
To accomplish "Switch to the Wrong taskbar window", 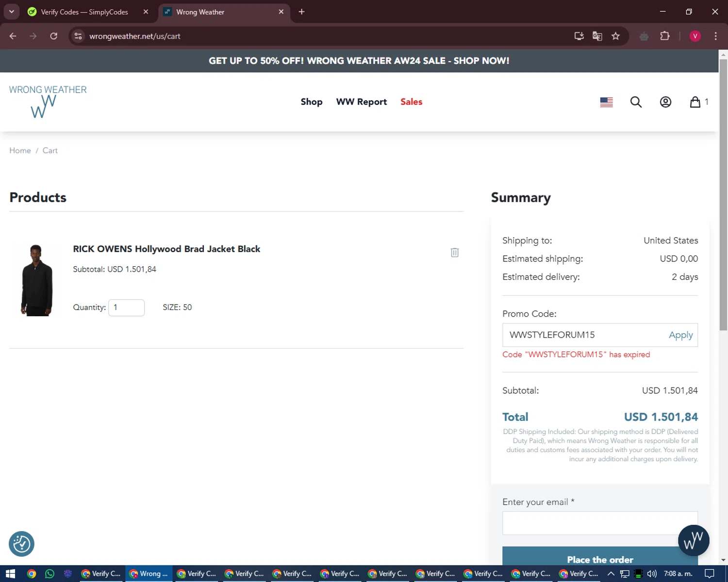I will pyautogui.click(x=149, y=574).
